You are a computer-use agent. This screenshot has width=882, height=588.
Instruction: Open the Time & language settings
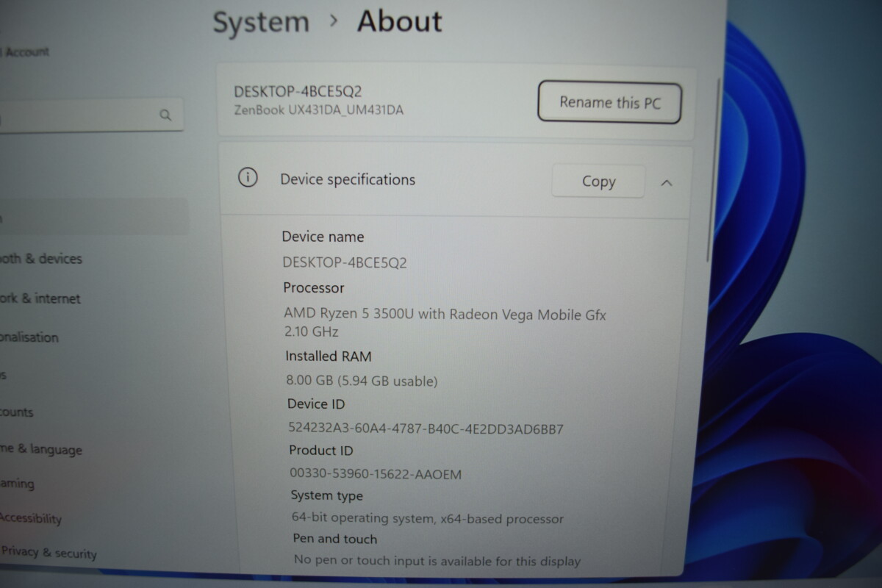pyautogui.click(x=41, y=449)
